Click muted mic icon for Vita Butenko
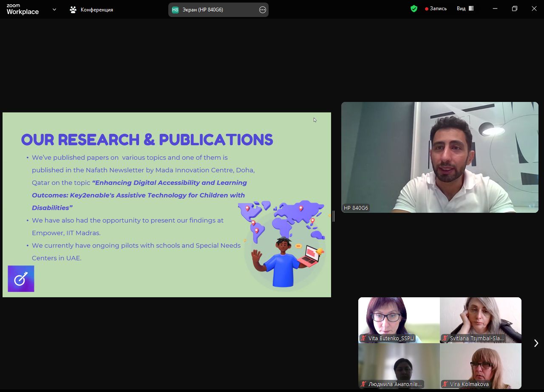The width and height of the screenshot is (544, 392). [364, 338]
